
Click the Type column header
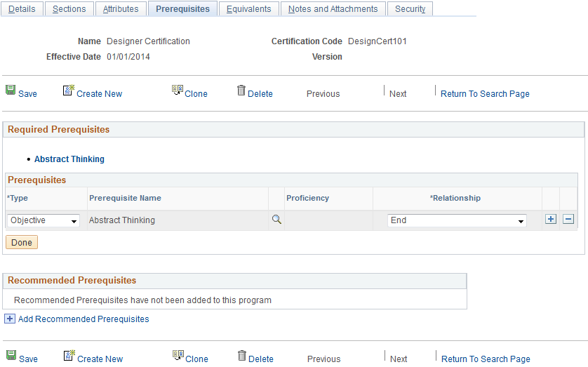coord(18,198)
